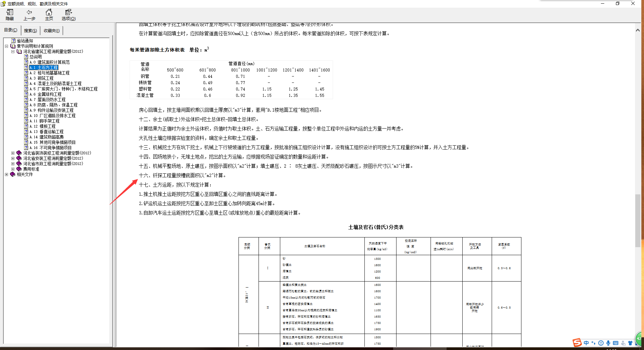Click the Sogou account login icon
Screen dimensions: 644x350
click(x=623, y=343)
